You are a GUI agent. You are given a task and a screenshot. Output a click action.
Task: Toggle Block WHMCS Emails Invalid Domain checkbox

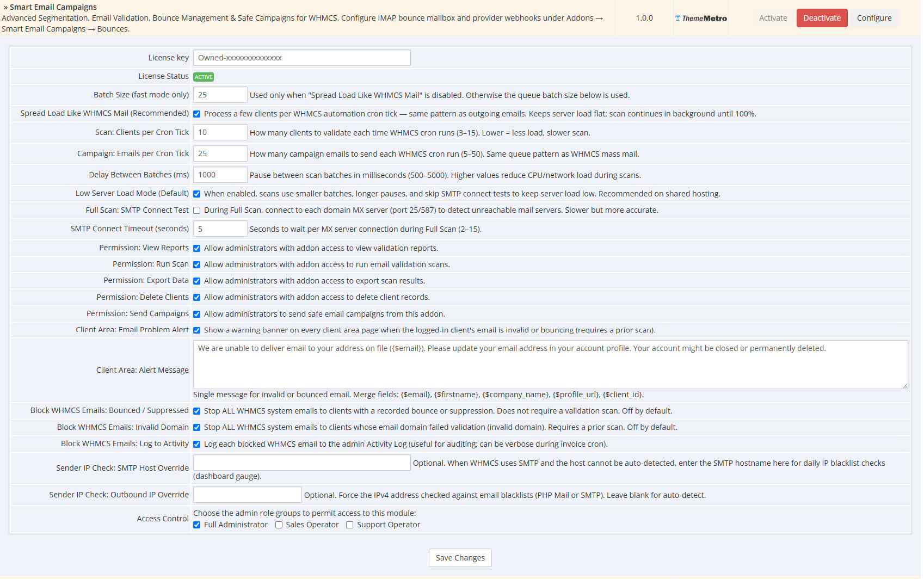197,427
